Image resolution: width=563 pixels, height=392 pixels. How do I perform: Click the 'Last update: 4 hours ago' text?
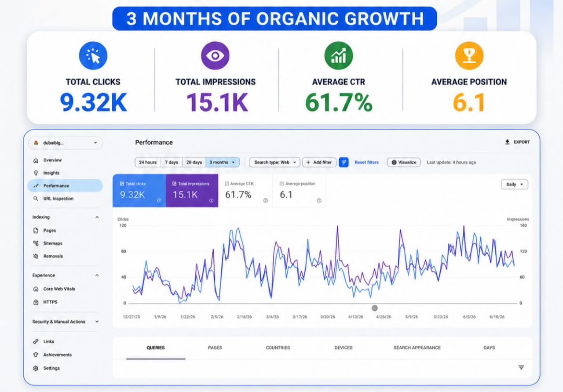tap(451, 162)
